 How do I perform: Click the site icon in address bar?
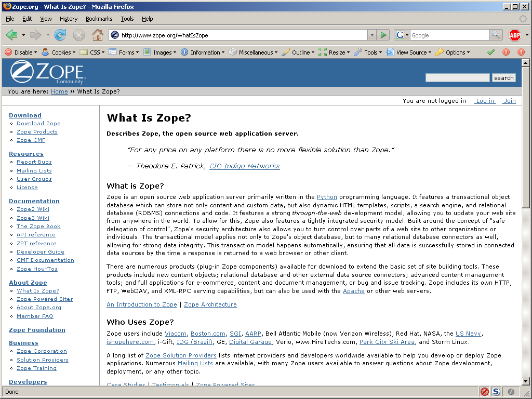coord(115,35)
